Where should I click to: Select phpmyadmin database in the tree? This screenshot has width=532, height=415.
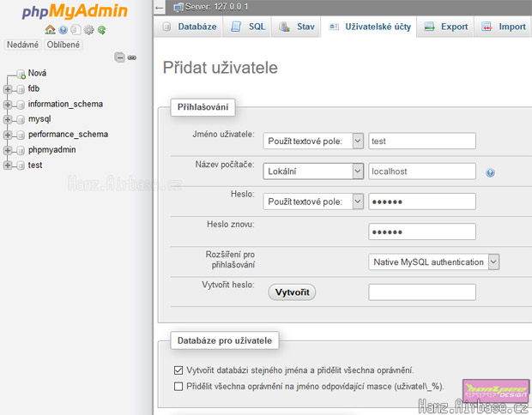click(51, 150)
